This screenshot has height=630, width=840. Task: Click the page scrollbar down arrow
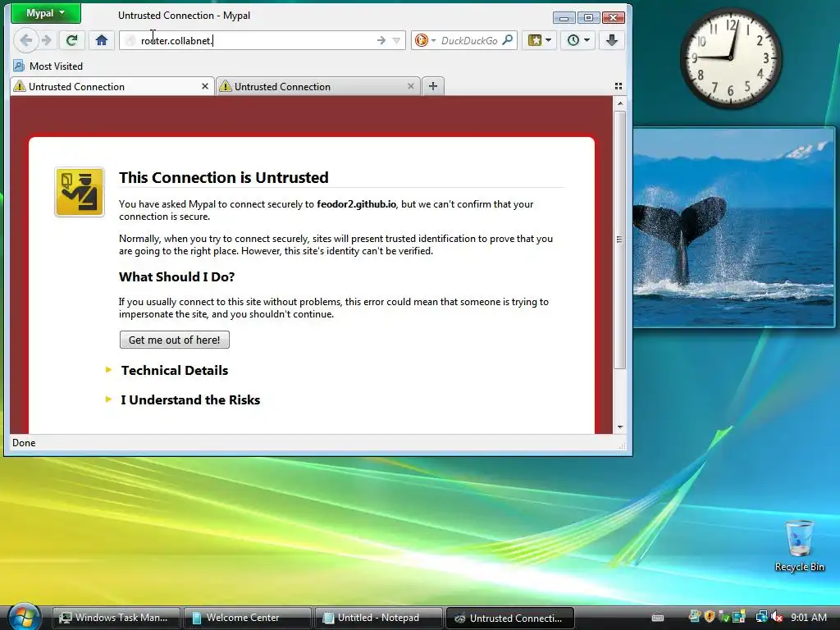(x=620, y=427)
